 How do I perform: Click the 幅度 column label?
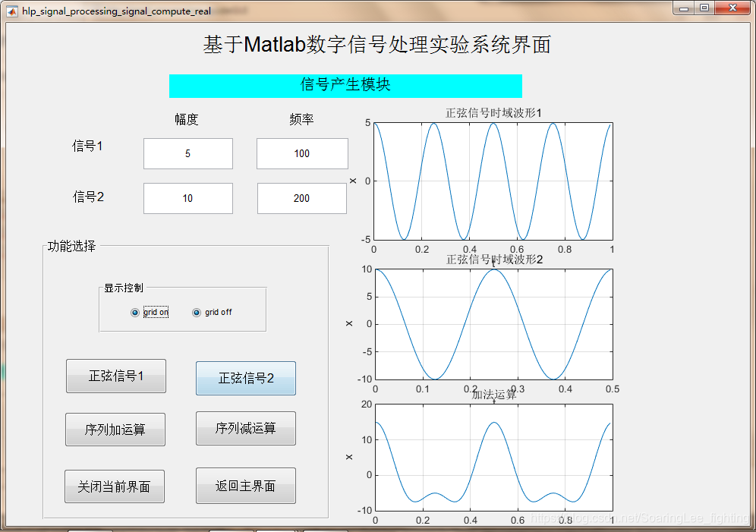click(187, 119)
